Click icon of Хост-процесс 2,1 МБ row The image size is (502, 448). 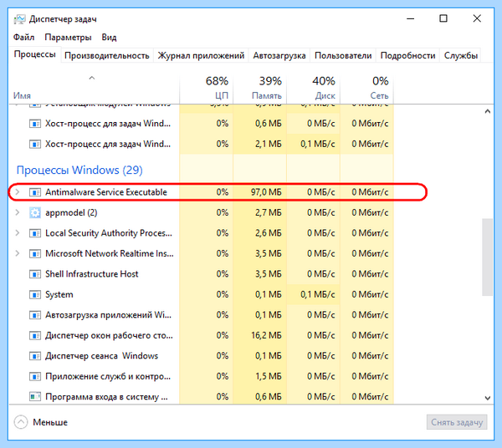coord(35,144)
